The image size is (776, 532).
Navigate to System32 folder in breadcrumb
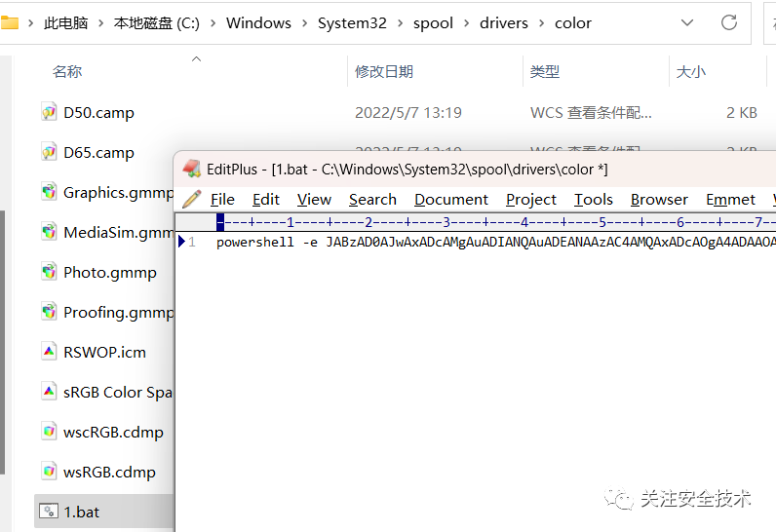352,23
